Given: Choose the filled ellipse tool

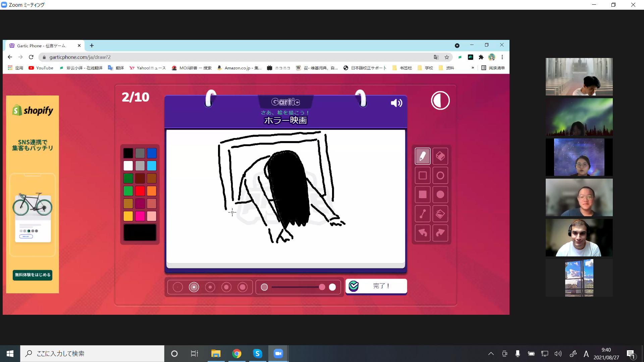Looking at the screenshot, I should click(440, 194).
